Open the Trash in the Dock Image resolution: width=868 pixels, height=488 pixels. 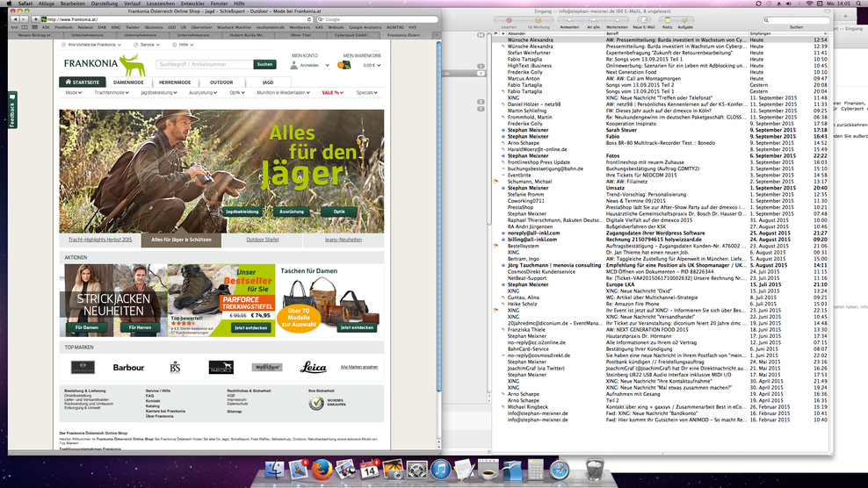(x=595, y=470)
